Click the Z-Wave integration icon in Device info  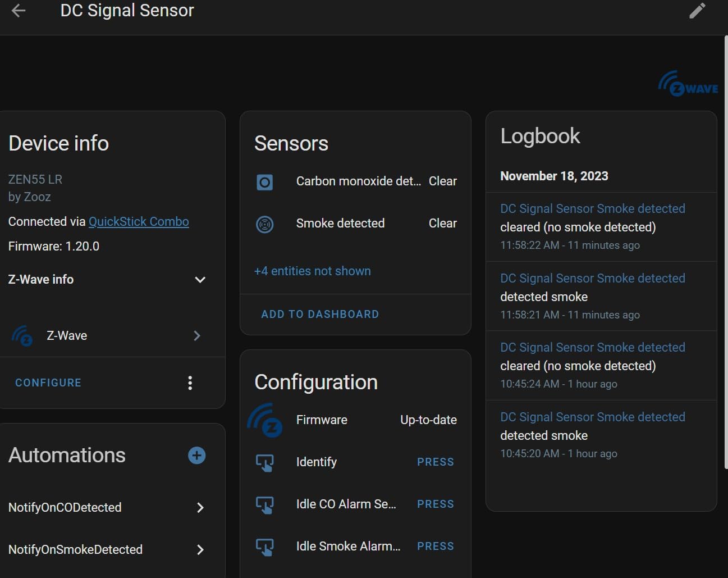[22, 335]
